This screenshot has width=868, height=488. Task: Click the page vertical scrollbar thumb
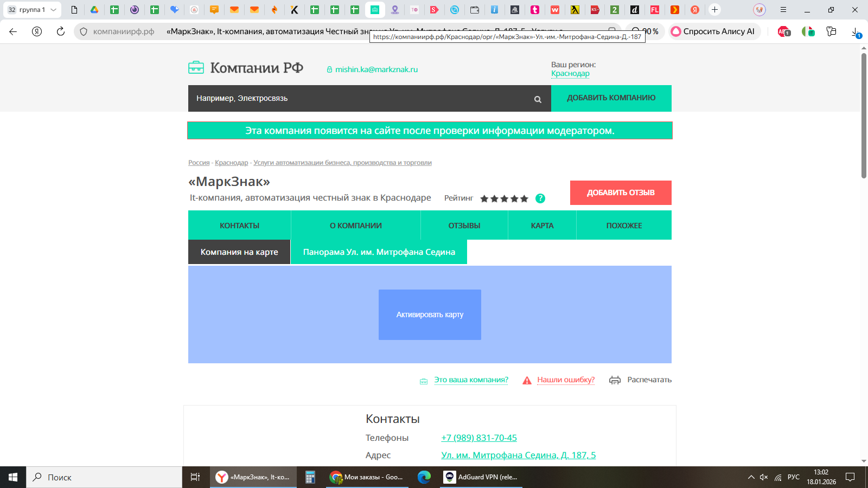point(864,115)
